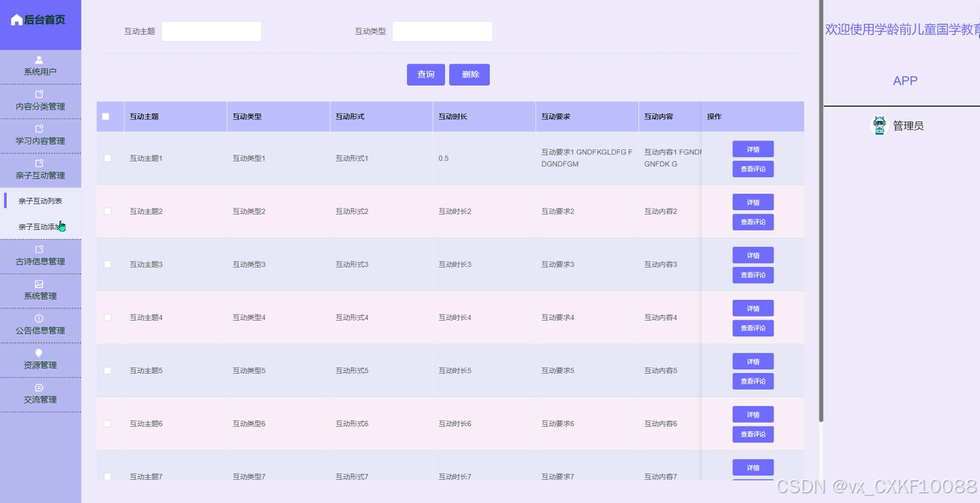980x503 pixels.
Task: Click 查看评论 for 互动主题3 row
Action: pos(753,275)
